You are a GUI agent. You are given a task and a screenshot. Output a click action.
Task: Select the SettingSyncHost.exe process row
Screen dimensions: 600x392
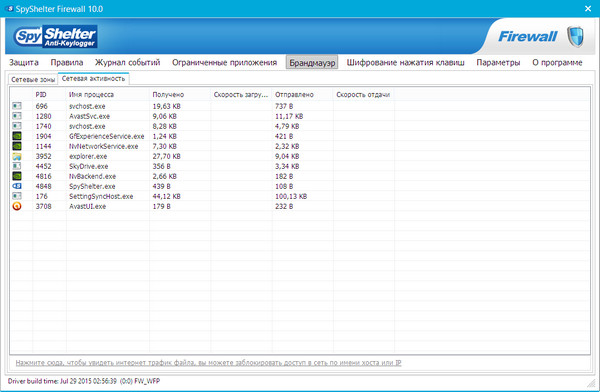coord(300,196)
